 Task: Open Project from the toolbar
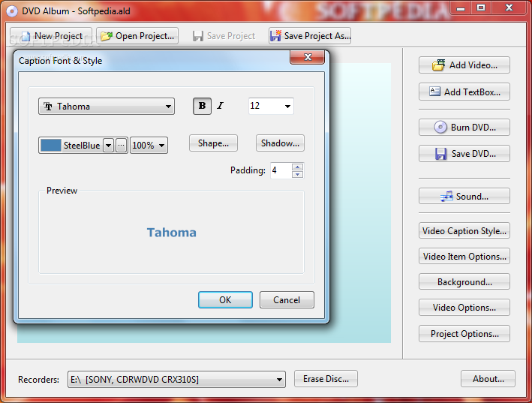point(137,36)
